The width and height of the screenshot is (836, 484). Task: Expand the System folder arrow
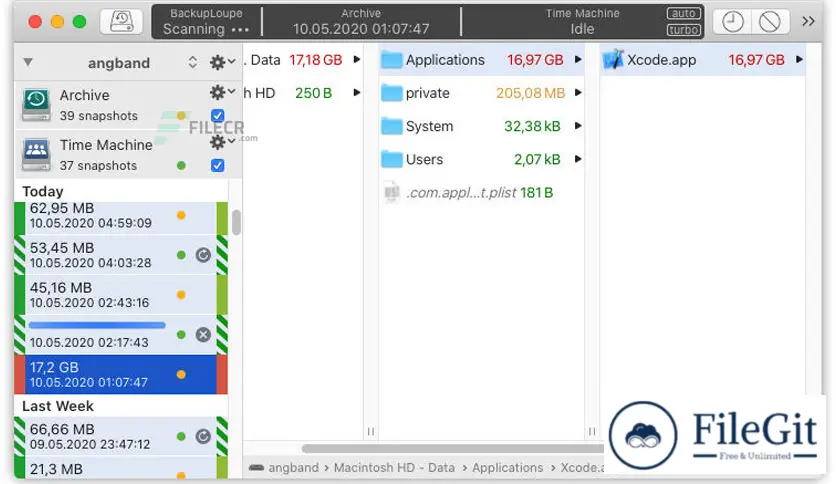coord(578,126)
